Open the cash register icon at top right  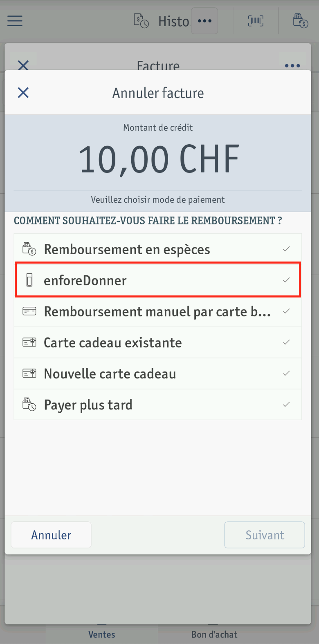[301, 21]
